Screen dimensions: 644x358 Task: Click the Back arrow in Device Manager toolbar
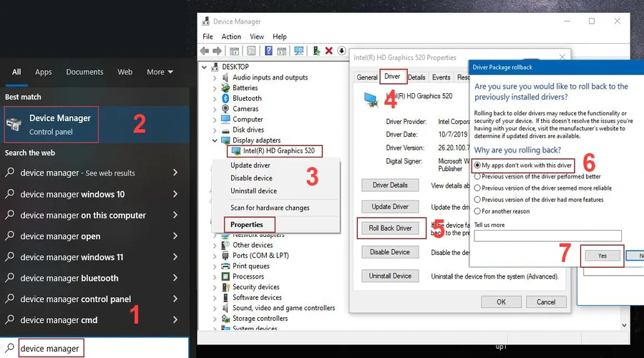(x=205, y=51)
